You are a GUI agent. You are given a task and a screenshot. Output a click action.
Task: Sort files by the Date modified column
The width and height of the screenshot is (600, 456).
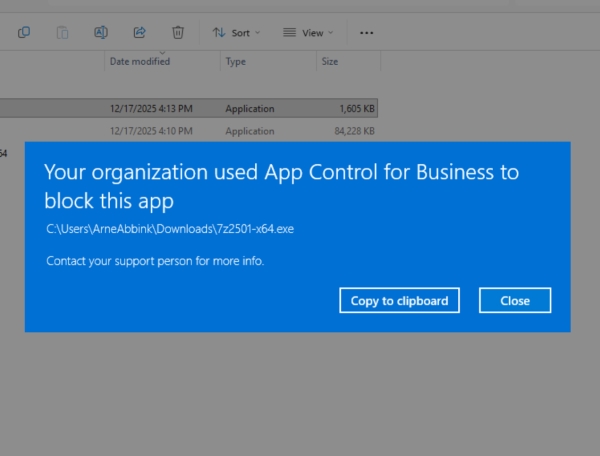pos(140,62)
